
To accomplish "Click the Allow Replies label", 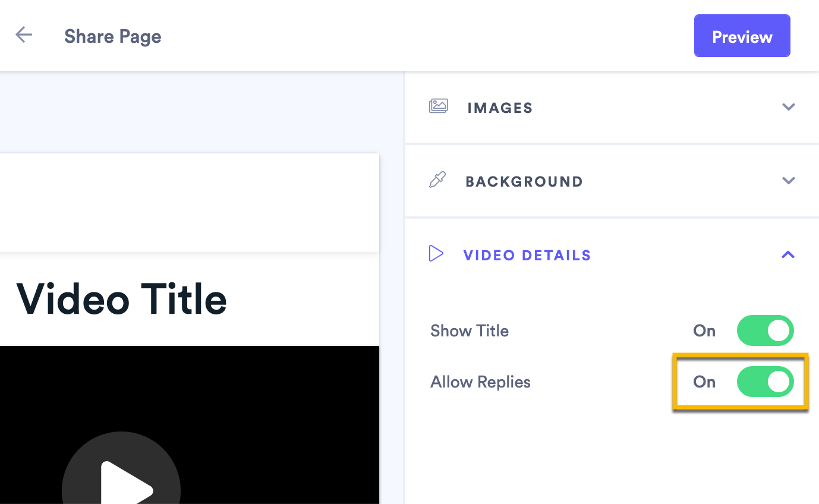I will [x=480, y=382].
